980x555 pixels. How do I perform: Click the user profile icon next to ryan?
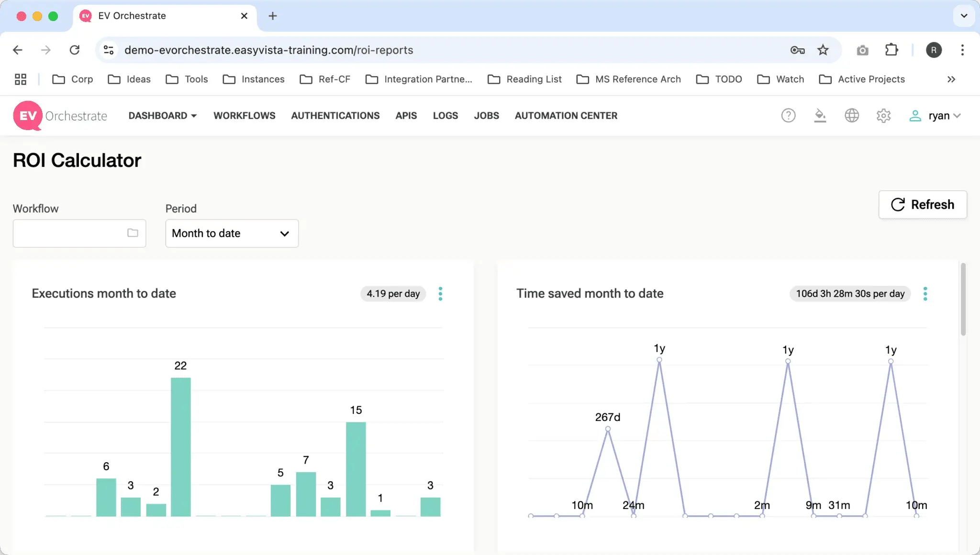coord(915,116)
